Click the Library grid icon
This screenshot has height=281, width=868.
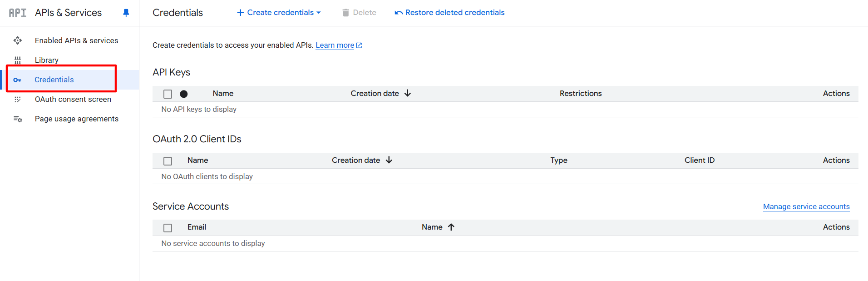tap(18, 60)
